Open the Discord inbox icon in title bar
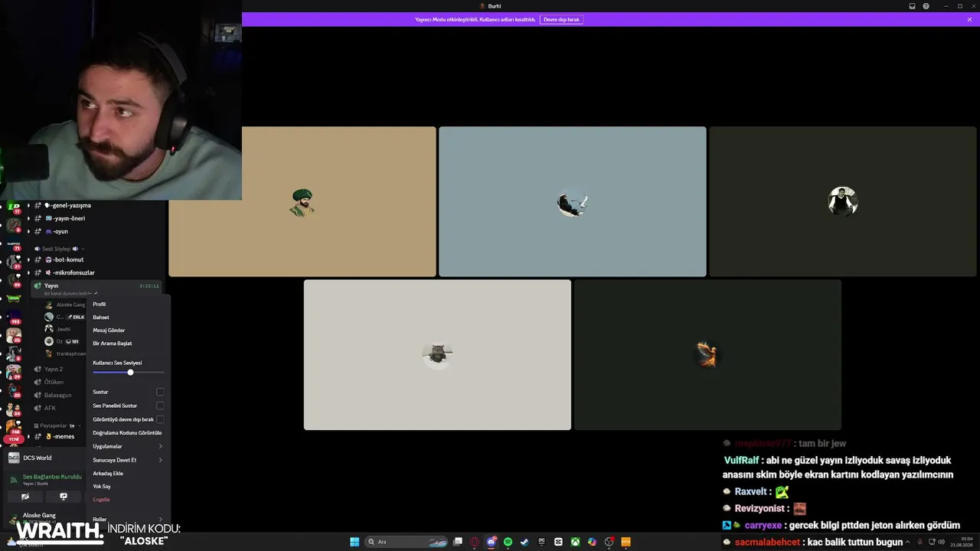 (x=912, y=6)
